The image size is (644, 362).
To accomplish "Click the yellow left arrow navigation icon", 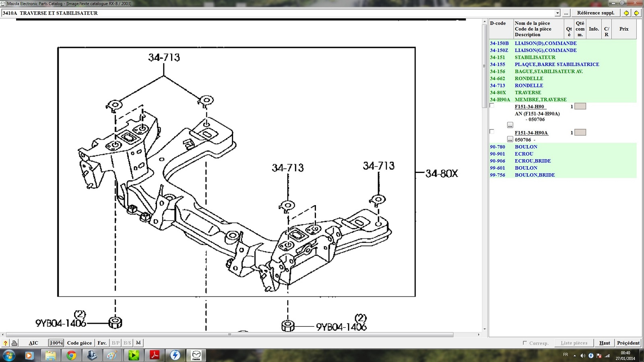I will (x=626, y=13).
